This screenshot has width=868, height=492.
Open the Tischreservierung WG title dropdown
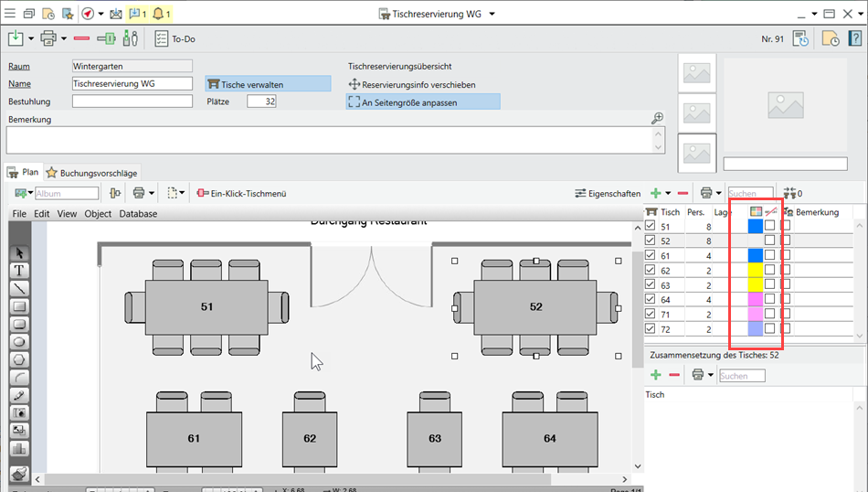tap(492, 14)
